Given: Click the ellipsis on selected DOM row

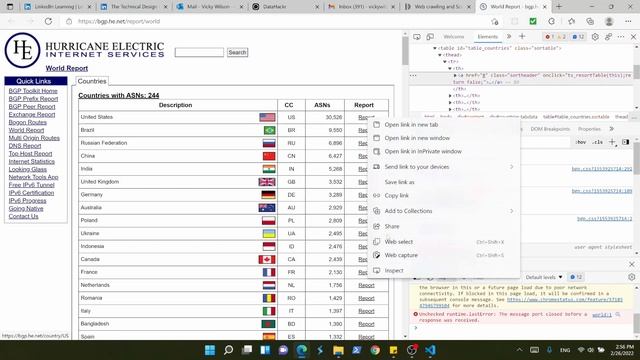Looking at the screenshot, I should [413, 76].
